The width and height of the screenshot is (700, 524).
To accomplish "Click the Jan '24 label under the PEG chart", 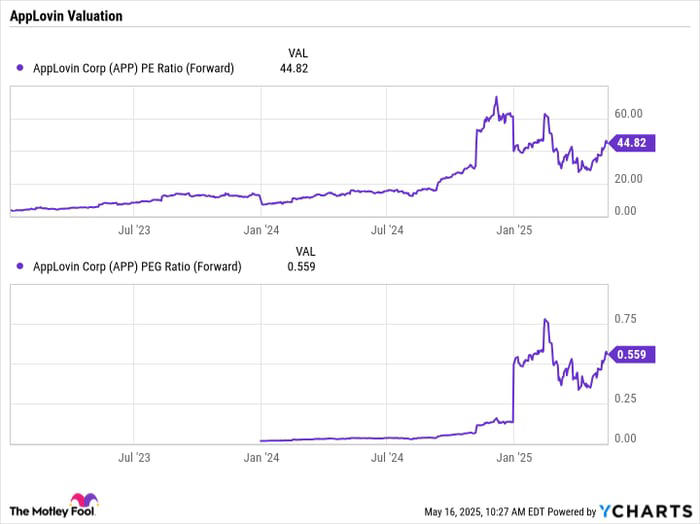I will (261, 457).
